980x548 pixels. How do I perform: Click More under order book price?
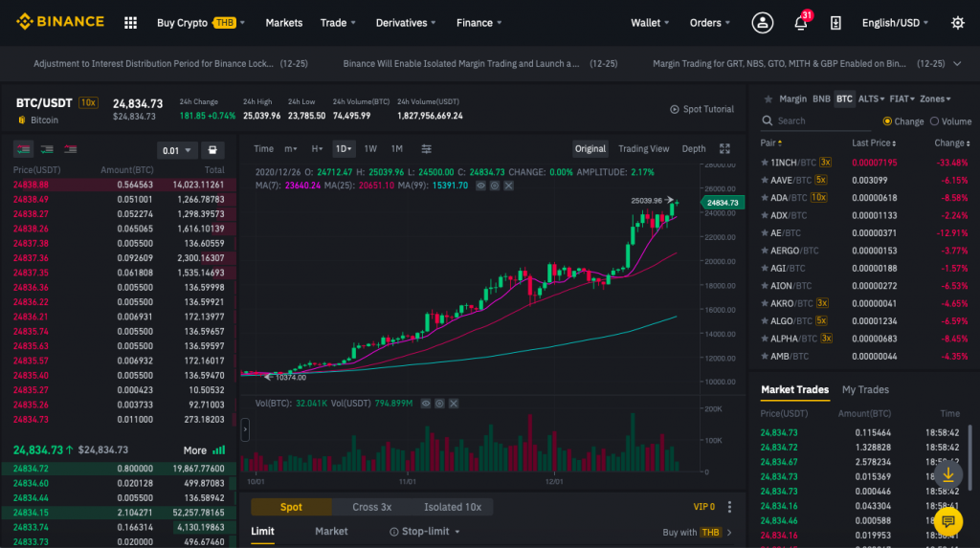point(204,450)
